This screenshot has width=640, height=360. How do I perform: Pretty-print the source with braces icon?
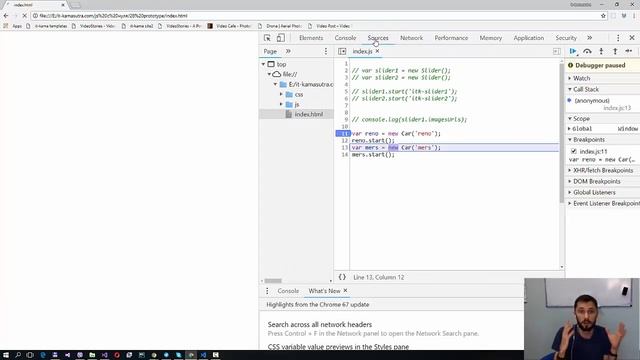342,277
